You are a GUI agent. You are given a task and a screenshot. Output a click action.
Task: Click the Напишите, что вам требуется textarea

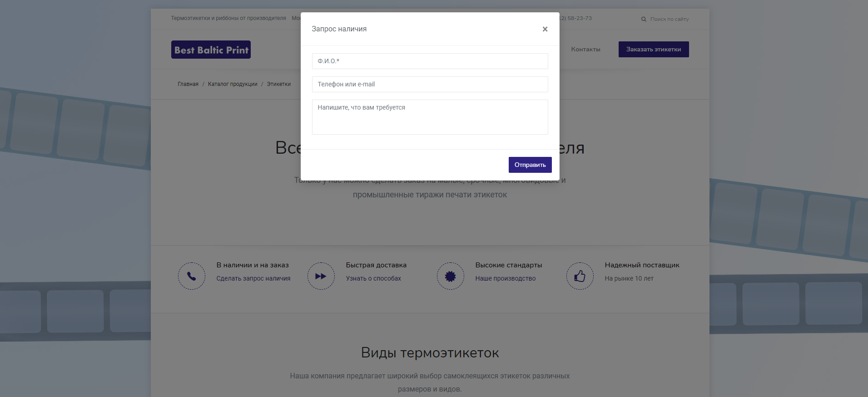430,117
